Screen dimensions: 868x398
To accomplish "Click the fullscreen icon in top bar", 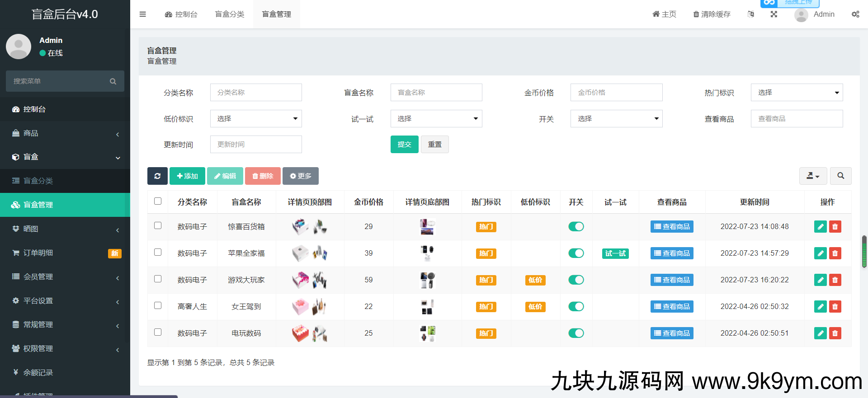I will [774, 14].
